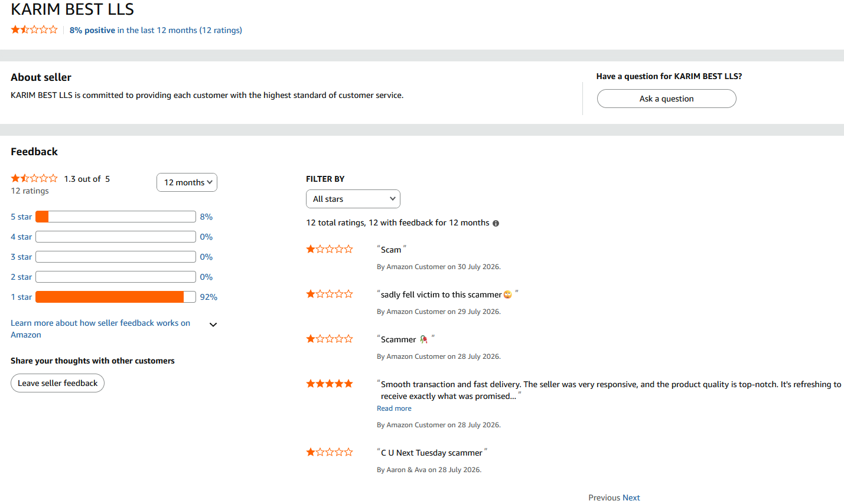Click star rating of "C U Next Tuesday" review
This screenshot has width=844, height=504.
(x=330, y=452)
